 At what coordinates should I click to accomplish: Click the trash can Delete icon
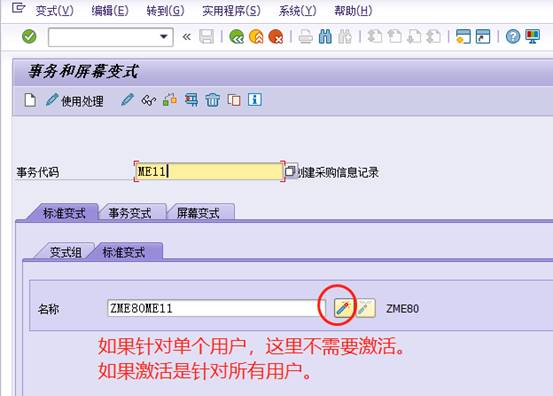point(213,100)
